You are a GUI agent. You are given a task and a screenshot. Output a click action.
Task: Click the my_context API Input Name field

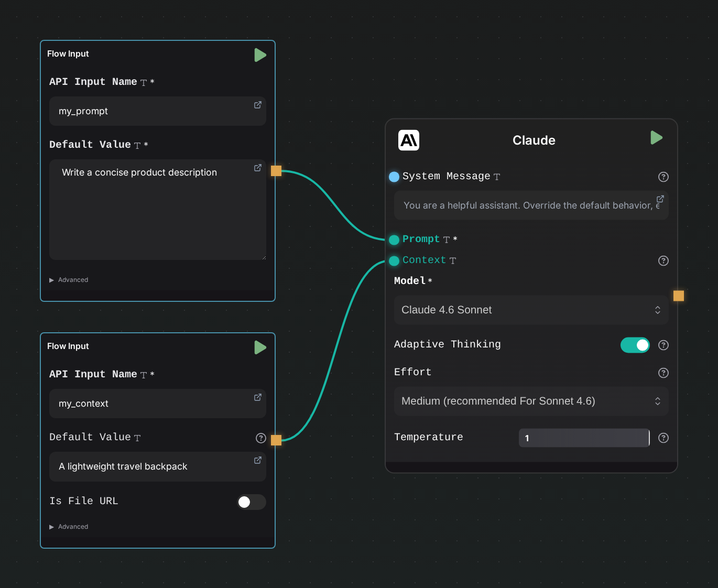tap(158, 404)
